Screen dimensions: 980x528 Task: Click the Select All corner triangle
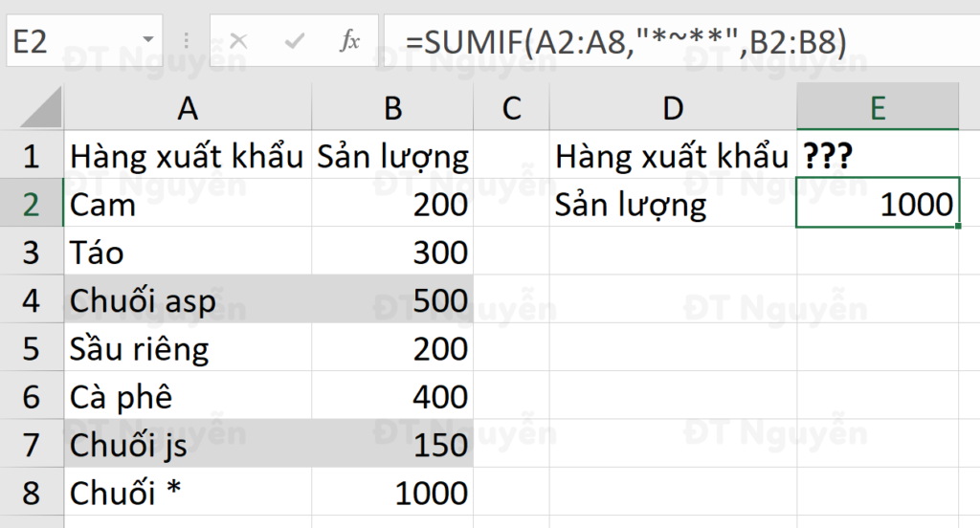click(42, 109)
